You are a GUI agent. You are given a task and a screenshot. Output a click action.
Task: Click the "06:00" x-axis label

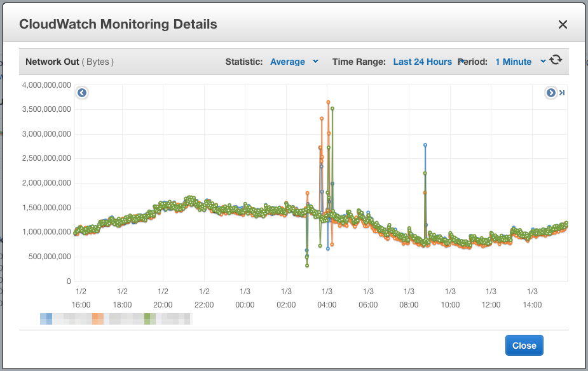point(368,305)
